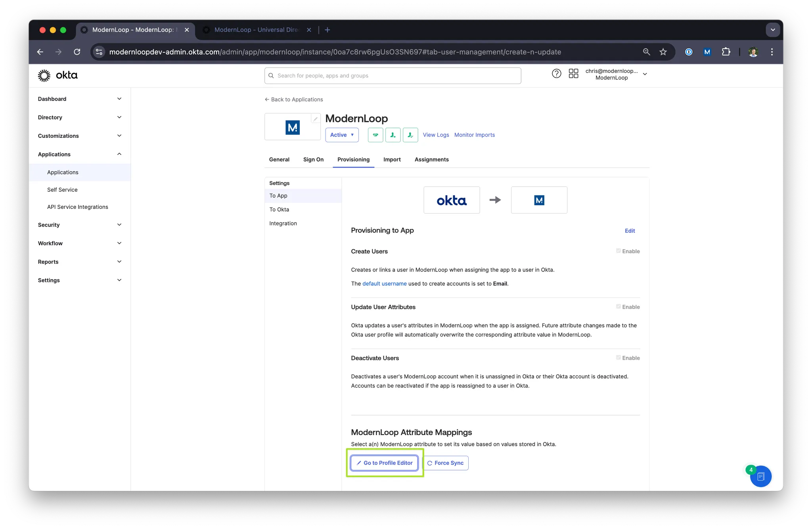
Task: Click the zoom magnifier icon in address bar
Action: coord(646,52)
